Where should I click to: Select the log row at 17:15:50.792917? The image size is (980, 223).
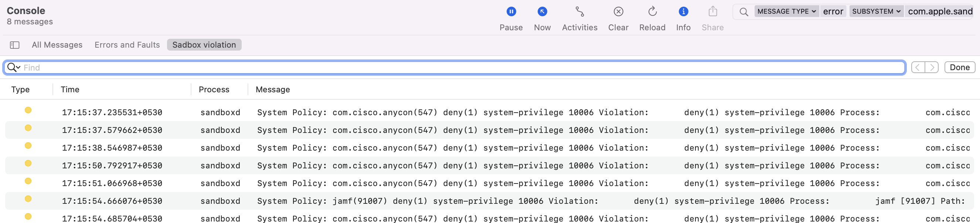(x=489, y=166)
